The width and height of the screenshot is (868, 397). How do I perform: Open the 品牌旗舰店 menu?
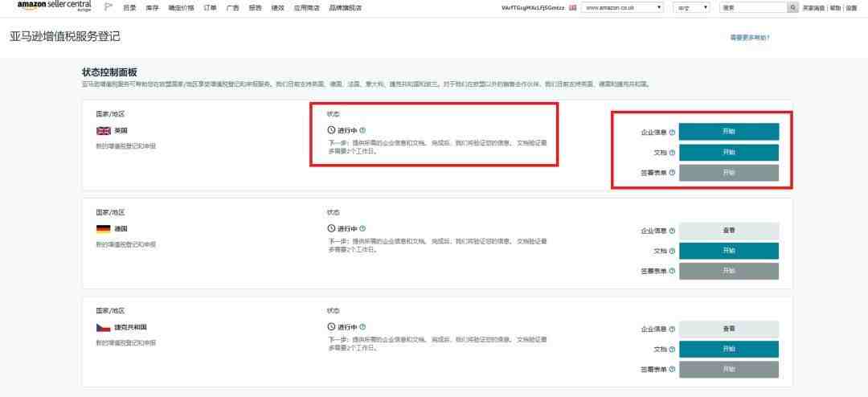tap(345, 8)
